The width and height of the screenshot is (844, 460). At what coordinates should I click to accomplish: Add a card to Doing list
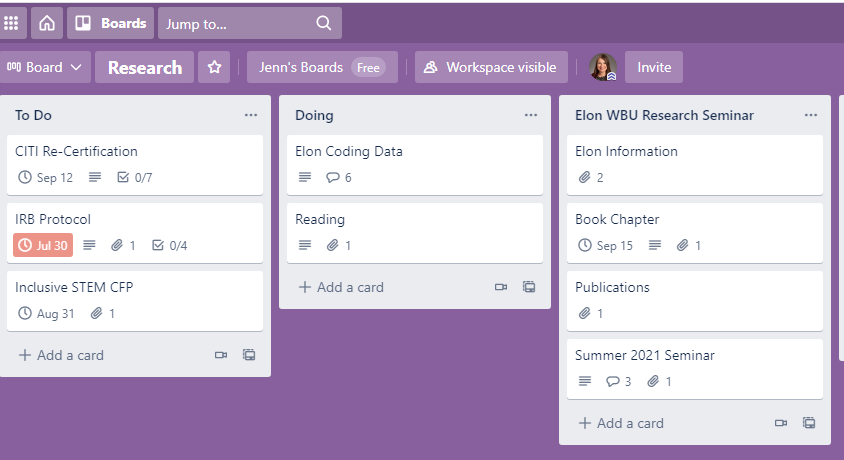pyautogui.click(x=341, y=287)
